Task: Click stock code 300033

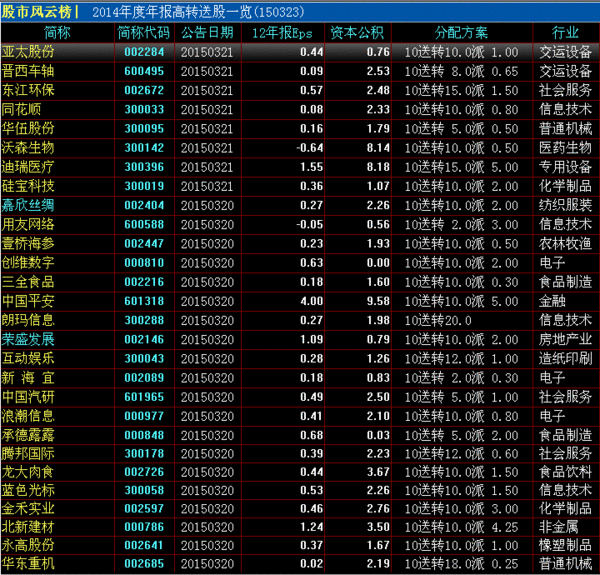Action: pyautogui.click(x=144, y=109)
